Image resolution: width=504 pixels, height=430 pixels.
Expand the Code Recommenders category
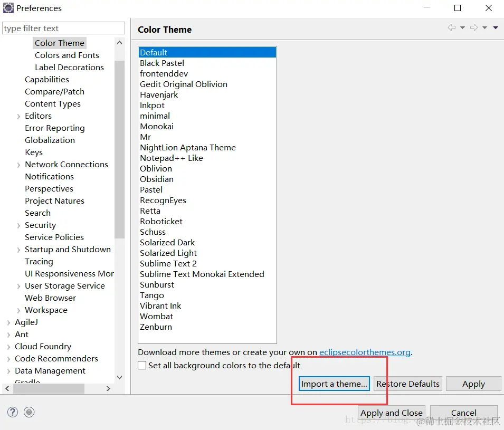click(x=8, y=359)
